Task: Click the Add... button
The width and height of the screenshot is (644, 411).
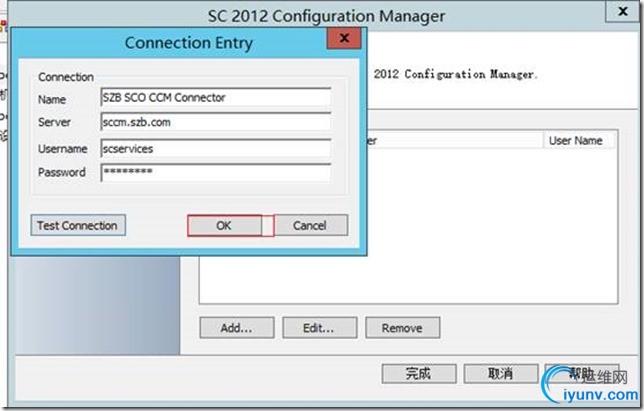Action: pos(237,328)
